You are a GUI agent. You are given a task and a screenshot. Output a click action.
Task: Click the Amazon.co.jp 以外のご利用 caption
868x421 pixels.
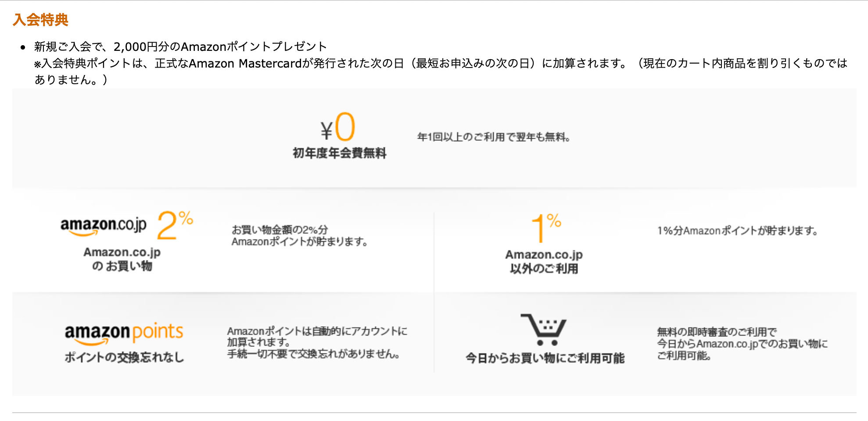(544, 262)
